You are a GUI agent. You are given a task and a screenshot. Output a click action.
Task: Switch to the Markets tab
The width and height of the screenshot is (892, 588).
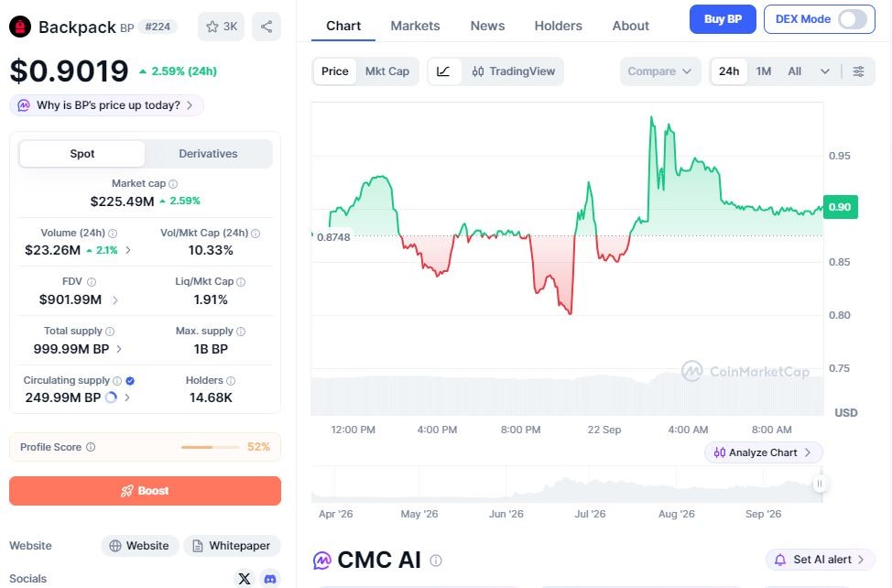(x=415, y=27)
